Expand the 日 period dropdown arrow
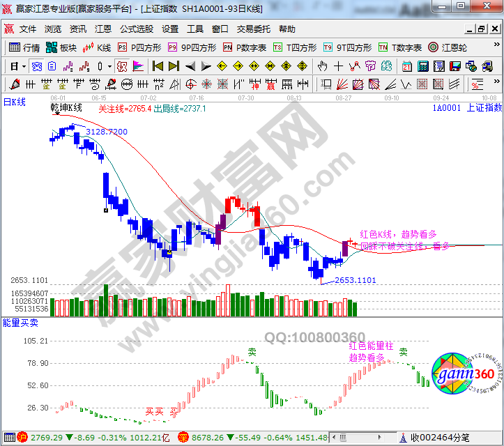 (23, 66)
